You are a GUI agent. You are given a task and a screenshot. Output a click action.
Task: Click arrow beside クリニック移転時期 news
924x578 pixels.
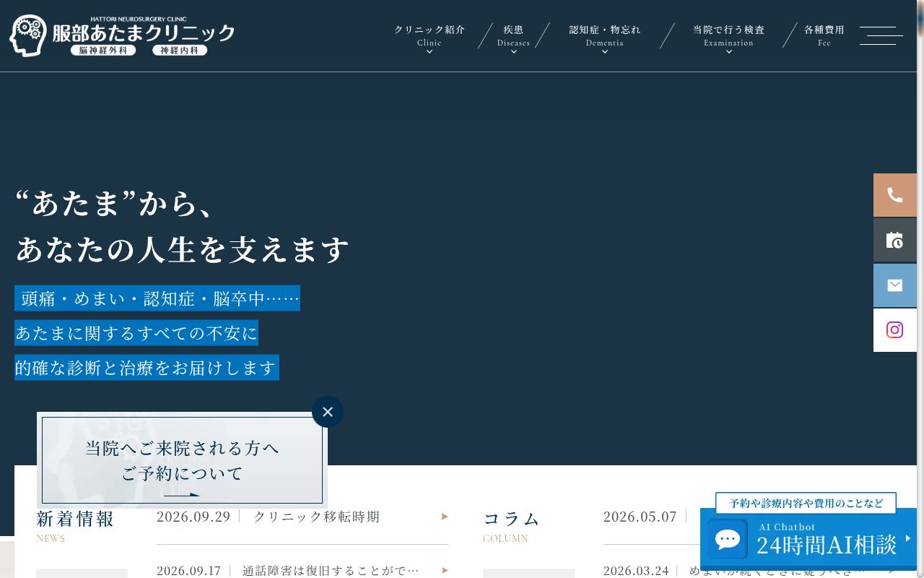pos(445,517)
